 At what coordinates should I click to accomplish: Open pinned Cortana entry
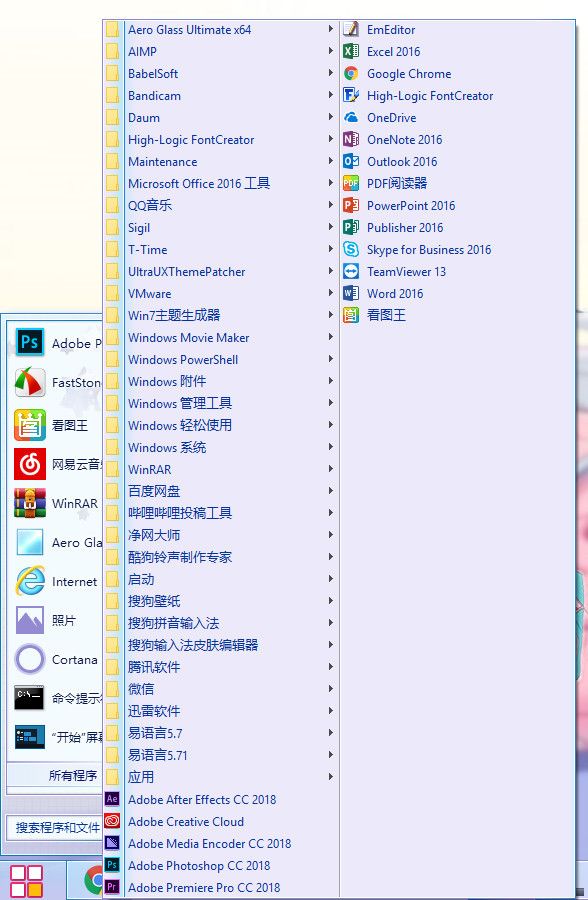(56, 660)
